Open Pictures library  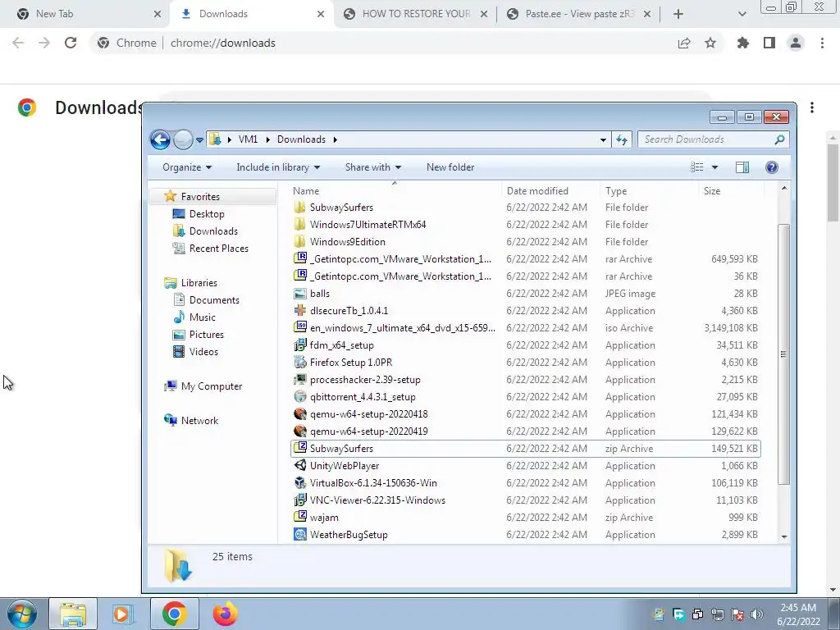pyautogui.click(x=206, y=335)
